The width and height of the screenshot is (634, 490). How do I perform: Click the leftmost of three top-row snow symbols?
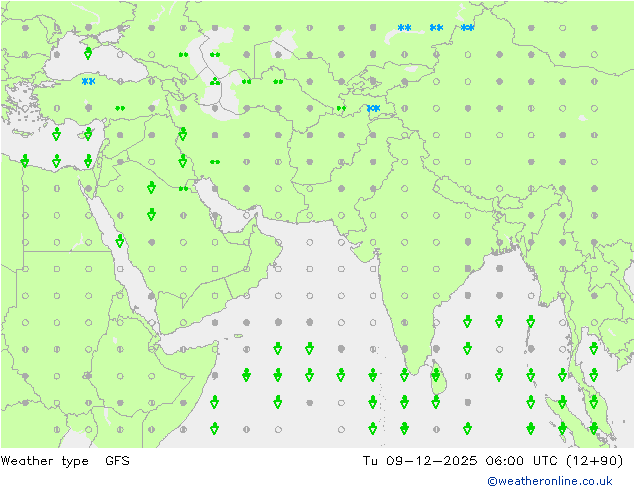click(404, 27)
